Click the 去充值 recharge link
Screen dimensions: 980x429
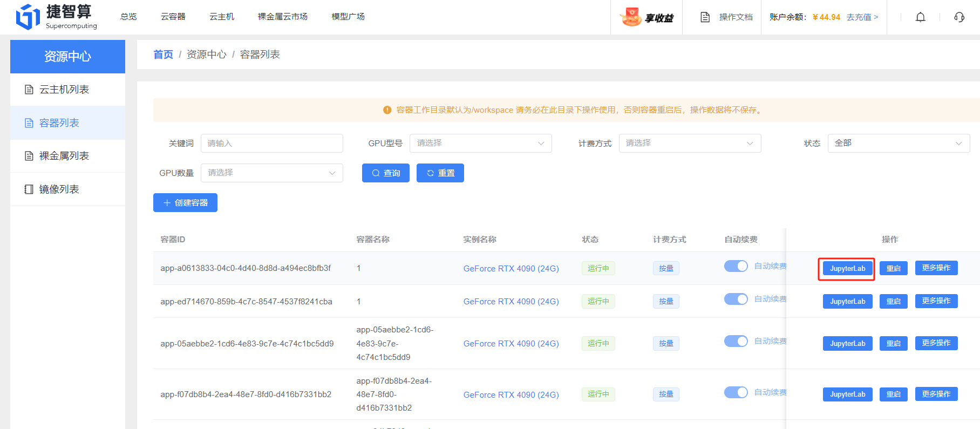point(862,17)
